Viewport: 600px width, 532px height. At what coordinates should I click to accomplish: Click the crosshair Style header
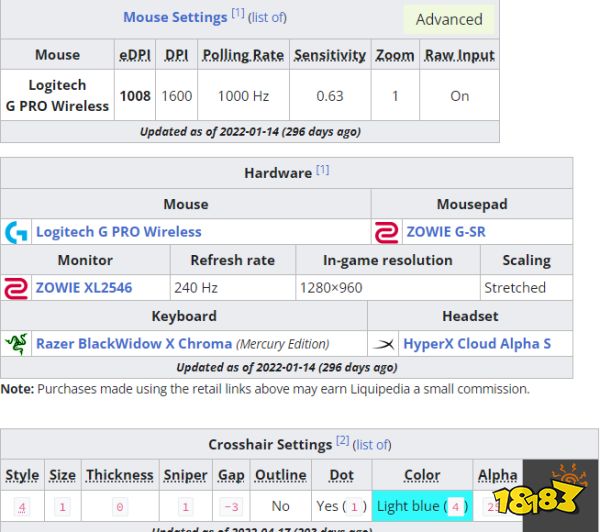(x=22, y=475)
